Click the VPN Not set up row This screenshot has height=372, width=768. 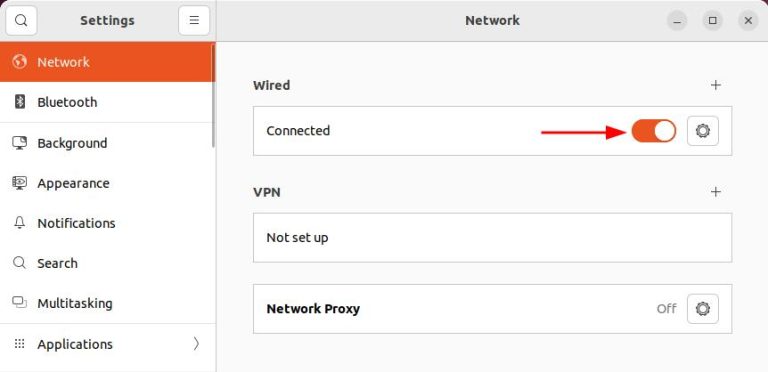[492, 238]
